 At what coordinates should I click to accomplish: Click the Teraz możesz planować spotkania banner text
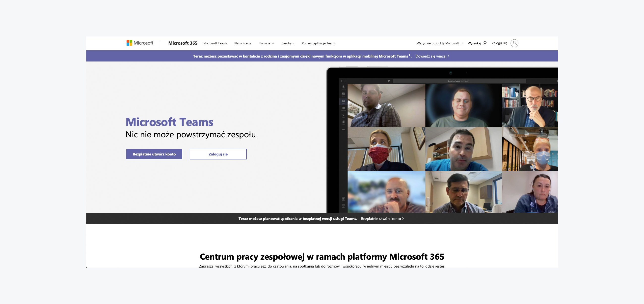tap(297, 219)
